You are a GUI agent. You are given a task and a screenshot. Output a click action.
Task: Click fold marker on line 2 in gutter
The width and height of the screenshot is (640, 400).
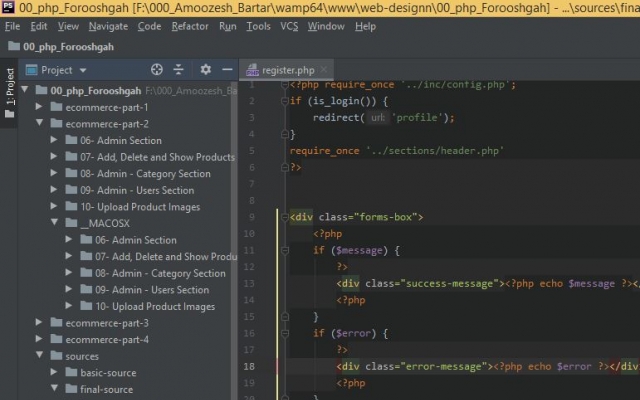tap(285, 101)
